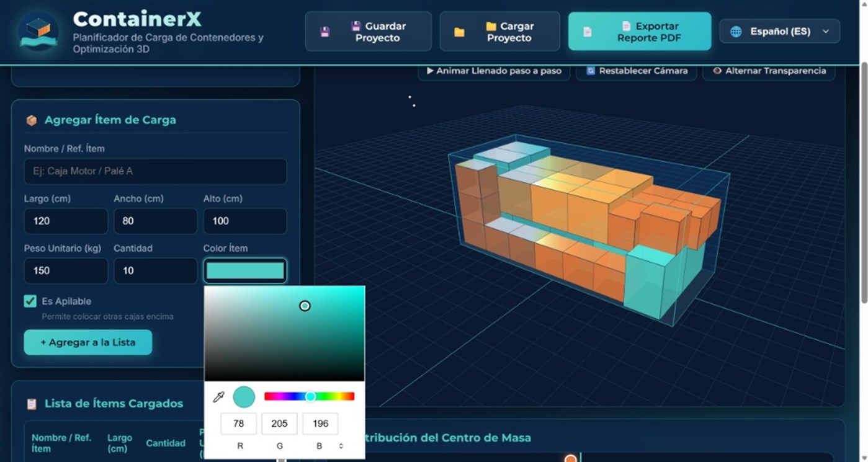
Task: Click the hue slider bar
Action: point(309,396)
